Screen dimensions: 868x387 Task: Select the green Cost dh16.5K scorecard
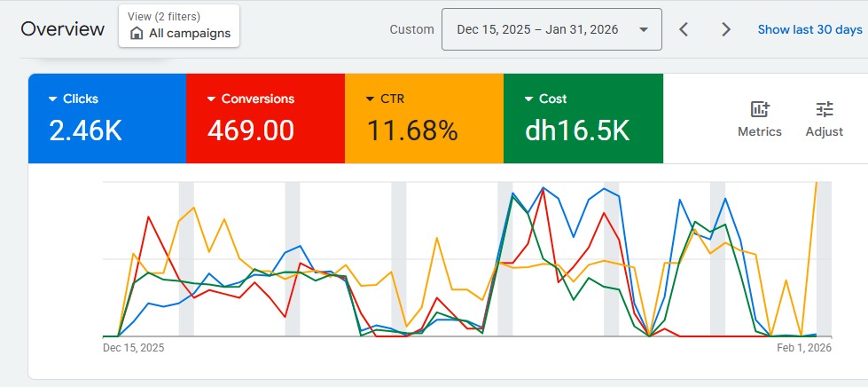583,119
